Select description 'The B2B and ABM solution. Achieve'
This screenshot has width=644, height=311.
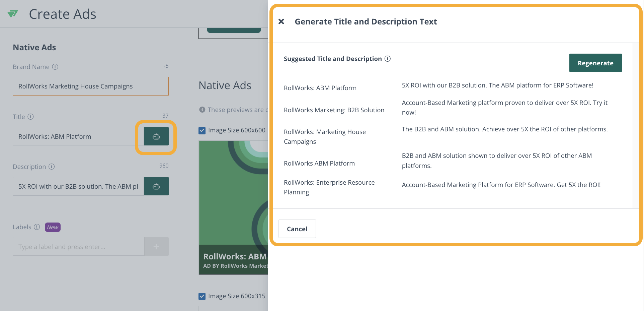[x=505, y=129]
